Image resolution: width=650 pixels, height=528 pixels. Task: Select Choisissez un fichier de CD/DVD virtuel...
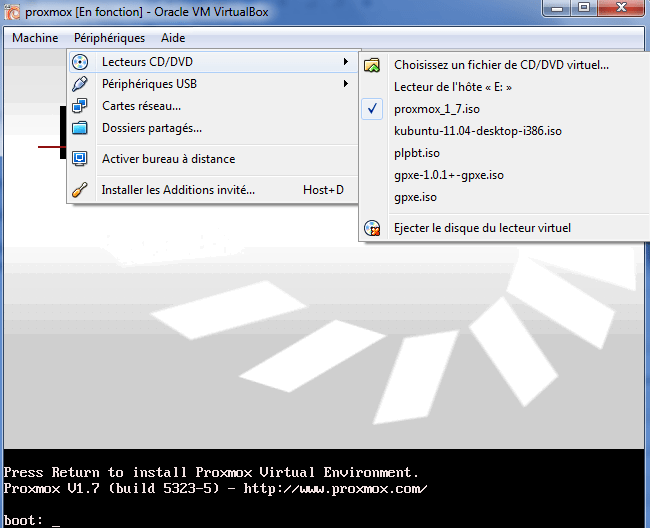click(x=505, y=65)
